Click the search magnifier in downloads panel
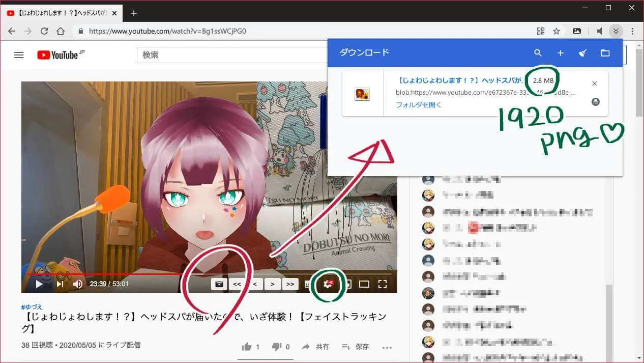The image size is (644, 363). pyautogui.click(x=538, y=53)
